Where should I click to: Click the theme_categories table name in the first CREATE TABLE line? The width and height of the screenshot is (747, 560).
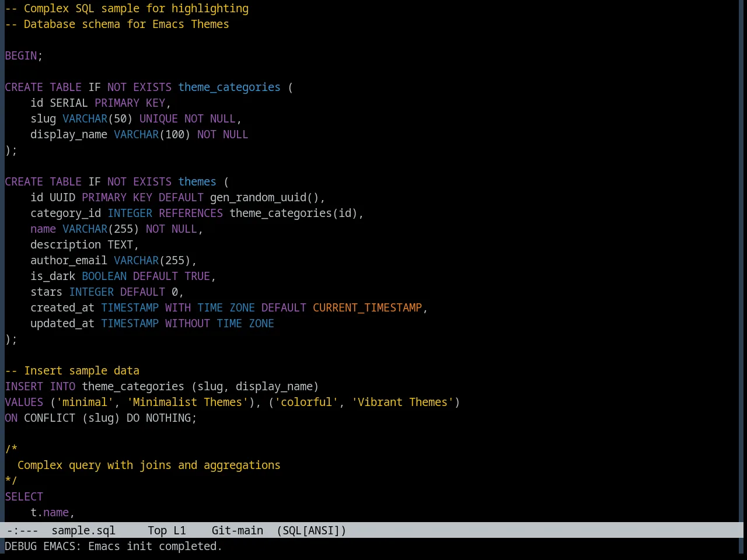229,87
